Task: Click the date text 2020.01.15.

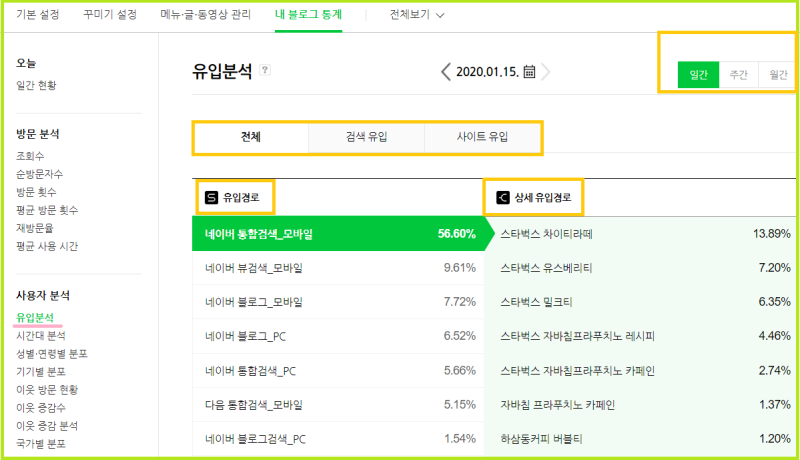Action: point(487,71)
